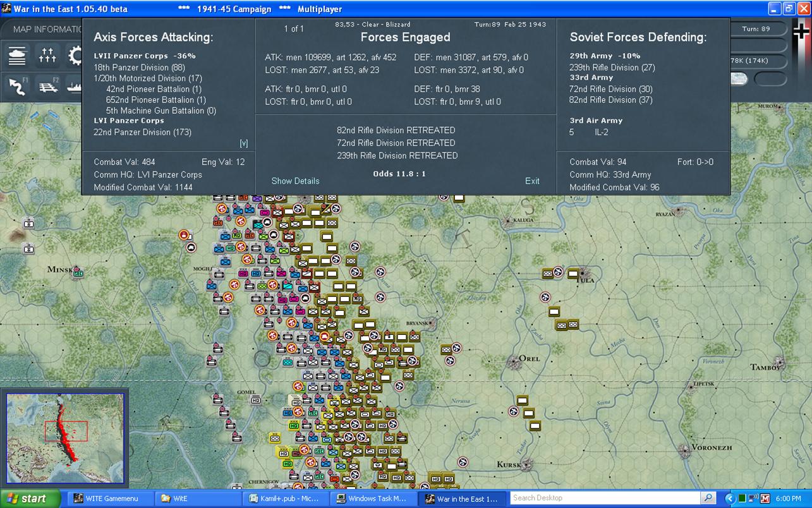Select the ship transport mode icon
Viewport: 812px width, 508px height.
point(75,86)
